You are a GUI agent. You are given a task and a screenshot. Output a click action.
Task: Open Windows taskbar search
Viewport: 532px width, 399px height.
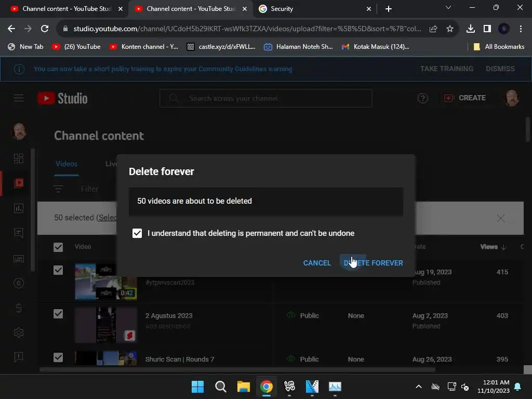click(220, 387)
